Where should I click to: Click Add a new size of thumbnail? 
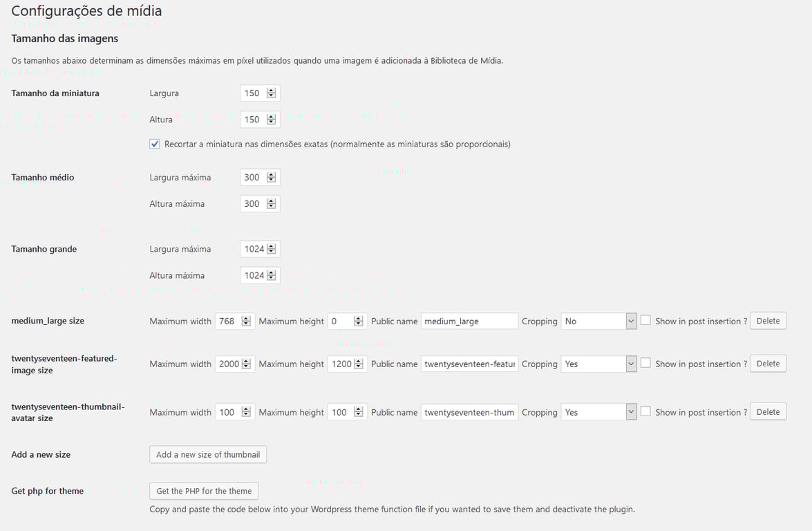(207, 454)
